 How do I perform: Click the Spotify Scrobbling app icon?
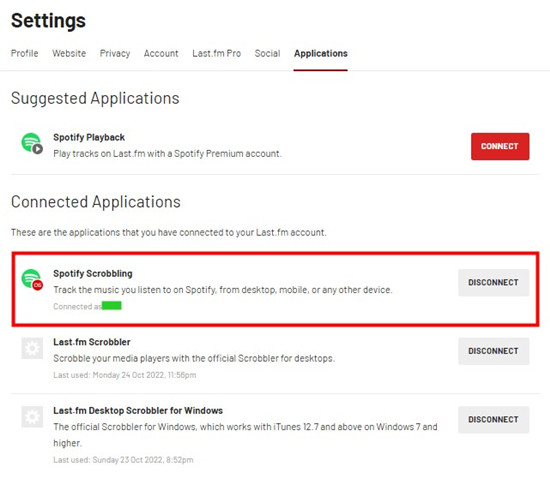pos(32,280)
